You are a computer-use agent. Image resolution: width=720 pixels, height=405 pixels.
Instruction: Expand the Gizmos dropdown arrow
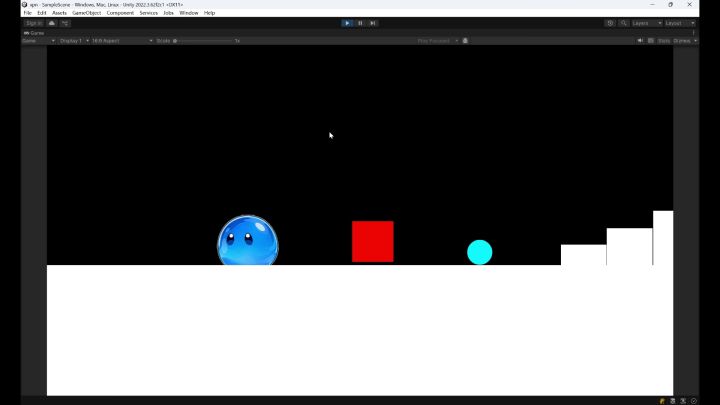point(695,41)
